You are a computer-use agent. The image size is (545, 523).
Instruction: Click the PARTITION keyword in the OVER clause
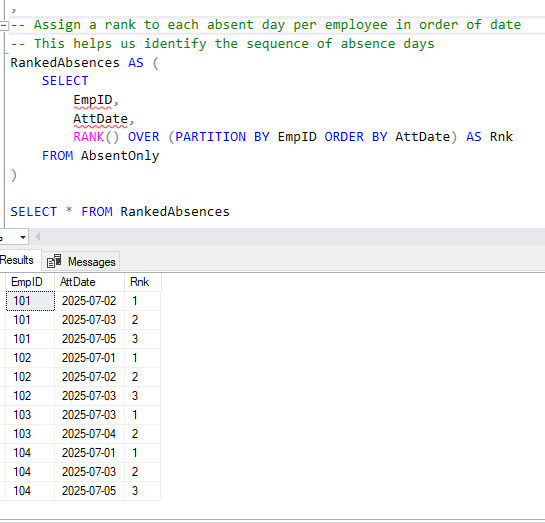click(x=210, y=137)
